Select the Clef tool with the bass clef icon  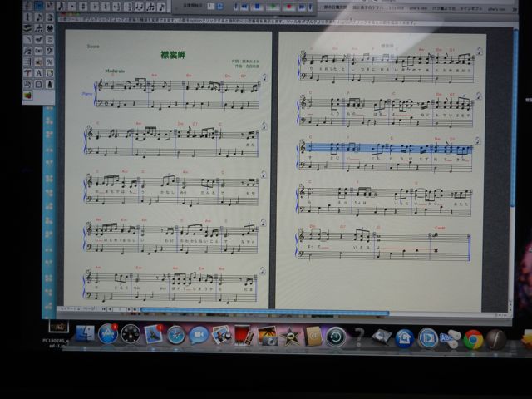(x=50, y=50)
